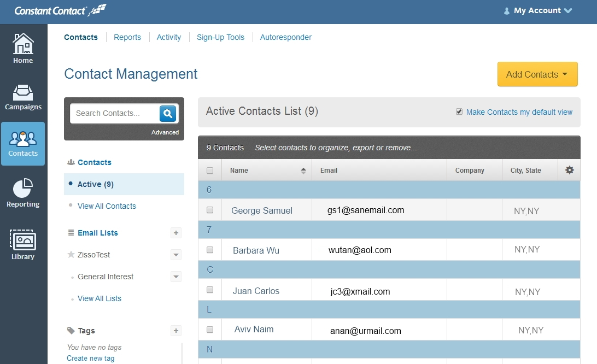Open the table column settings gear icon
Image resolution: width=597 pixels, height=364 pixels.
point(569,170)
